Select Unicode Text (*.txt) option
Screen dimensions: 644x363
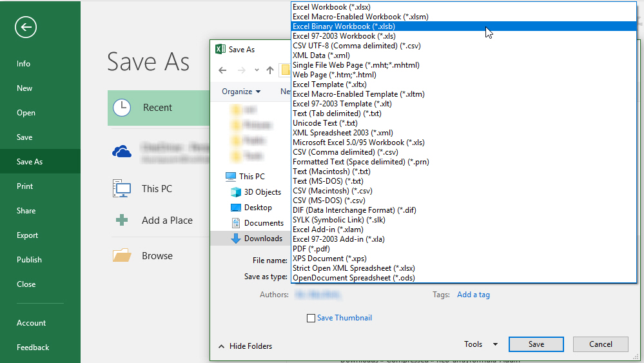(x=463, y=123)
